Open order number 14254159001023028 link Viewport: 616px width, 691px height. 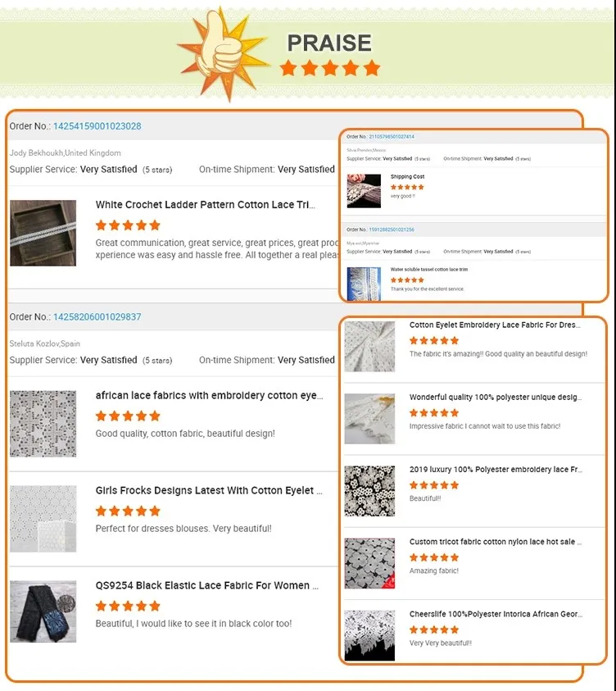(x=97, y=126)
